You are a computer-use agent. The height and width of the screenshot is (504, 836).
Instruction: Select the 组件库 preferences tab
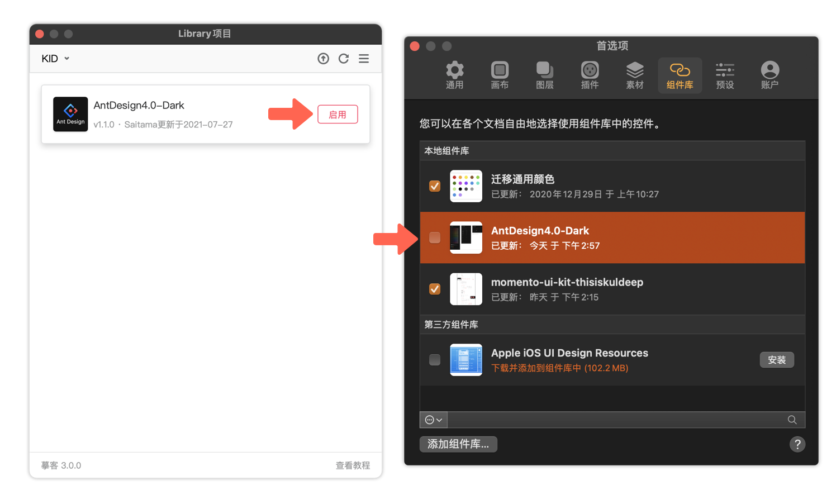pyautogui.click(x=680, y=75)
